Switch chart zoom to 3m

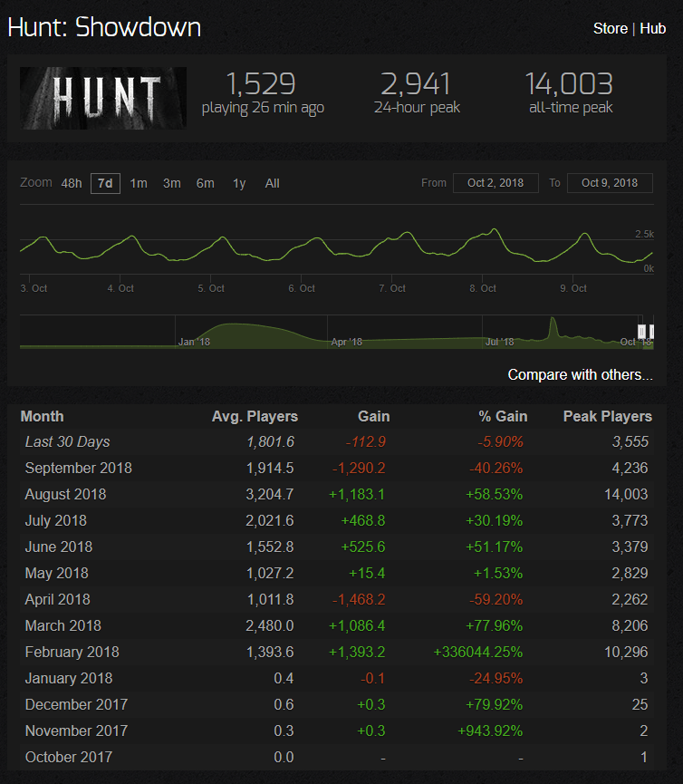click(172, 183)
